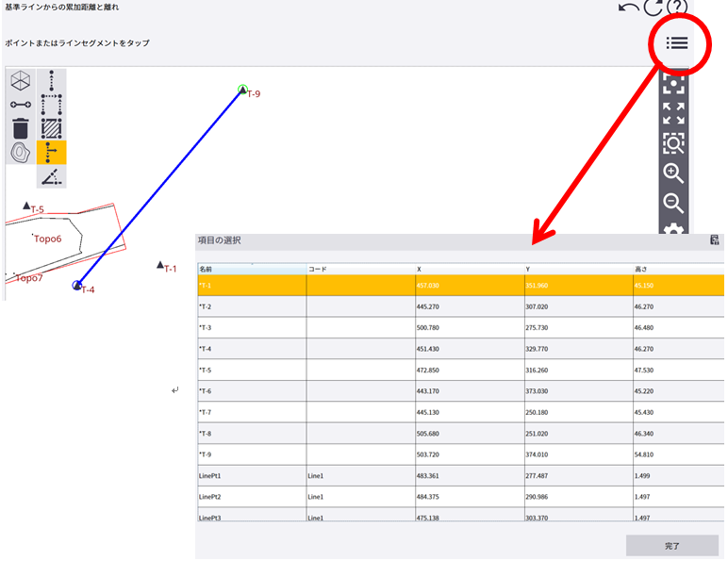This screenshot has width=728, height=561.
Task: Select the highlighted offset-from-baseline tool
Action: click(52, 152)
